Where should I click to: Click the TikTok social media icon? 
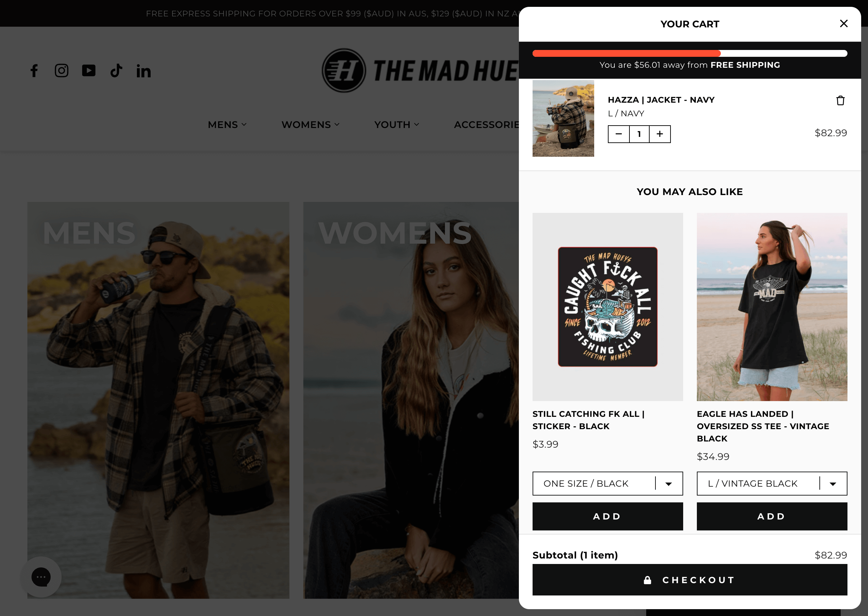click(117, 70)
